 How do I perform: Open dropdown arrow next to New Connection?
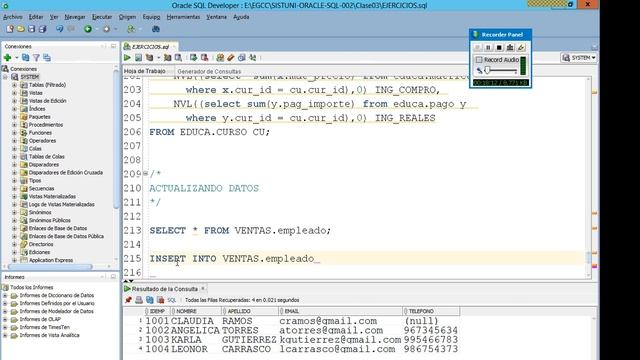coord(17,58)
